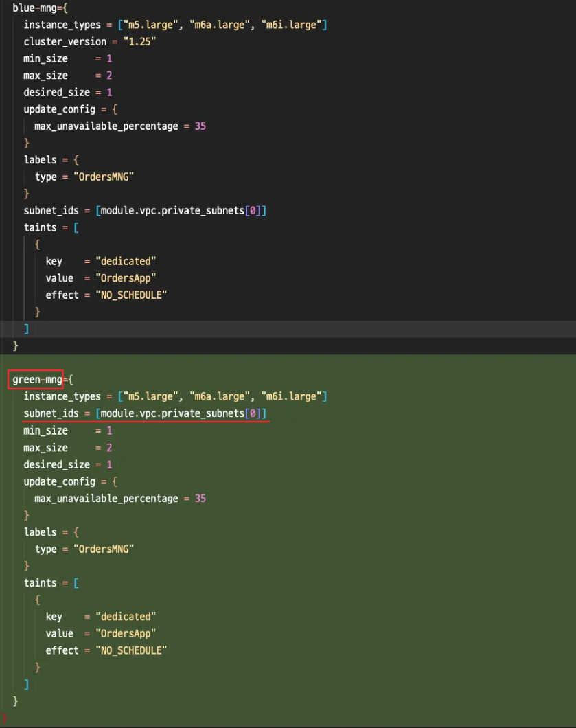Screen dimensions: 576x728
Task: Select "m6a.large" in the blue-mng block
Action: coord(220,25)
